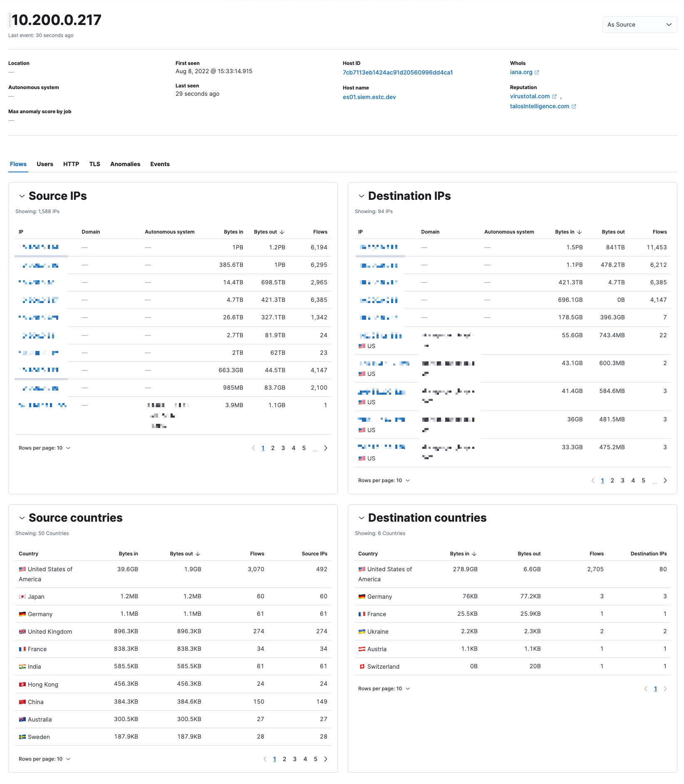Image resolution: width=684 pixels, height=784 pixels.
Task: Click the US flag icon in Destination countries
Action: pos(361,569)
